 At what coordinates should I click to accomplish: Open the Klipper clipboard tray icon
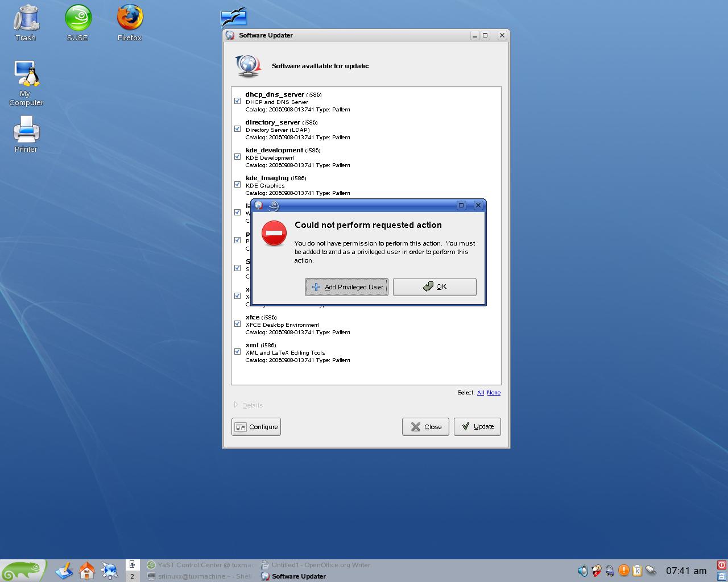[x=638, y=570]
